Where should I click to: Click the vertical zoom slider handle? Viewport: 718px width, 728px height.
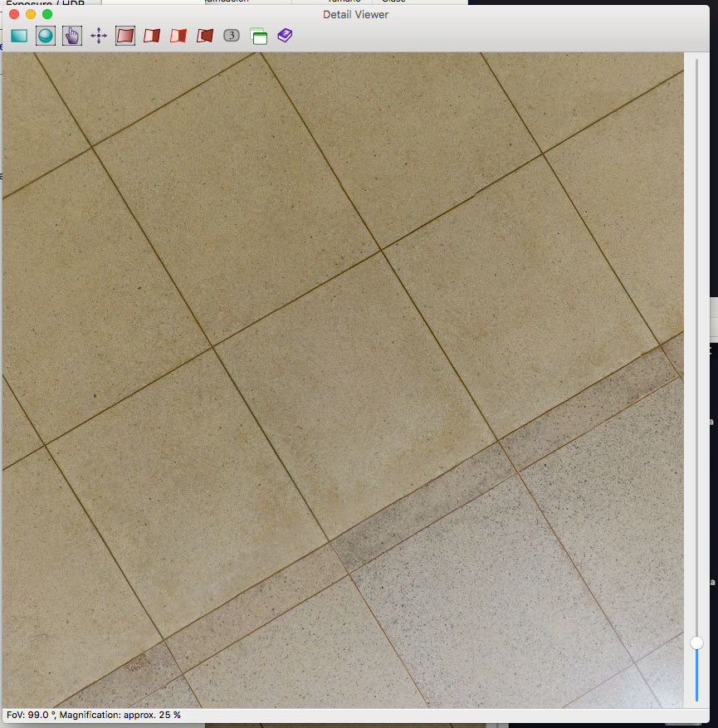[x=696, y=642]
